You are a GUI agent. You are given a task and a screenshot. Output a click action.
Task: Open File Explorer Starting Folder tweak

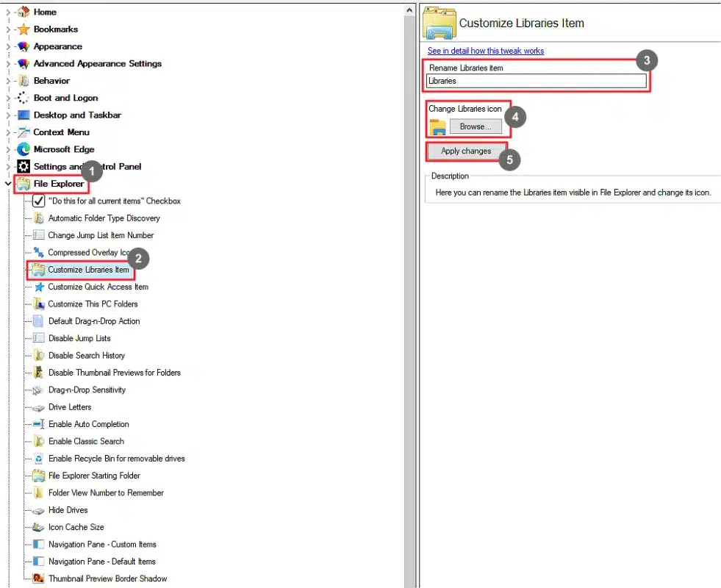click(94, 476)
